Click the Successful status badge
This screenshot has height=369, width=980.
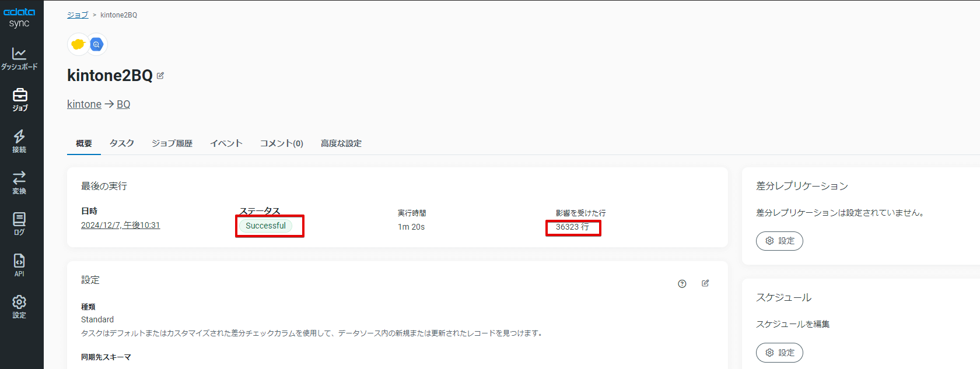pyautogui.click(x=265, y=226)
